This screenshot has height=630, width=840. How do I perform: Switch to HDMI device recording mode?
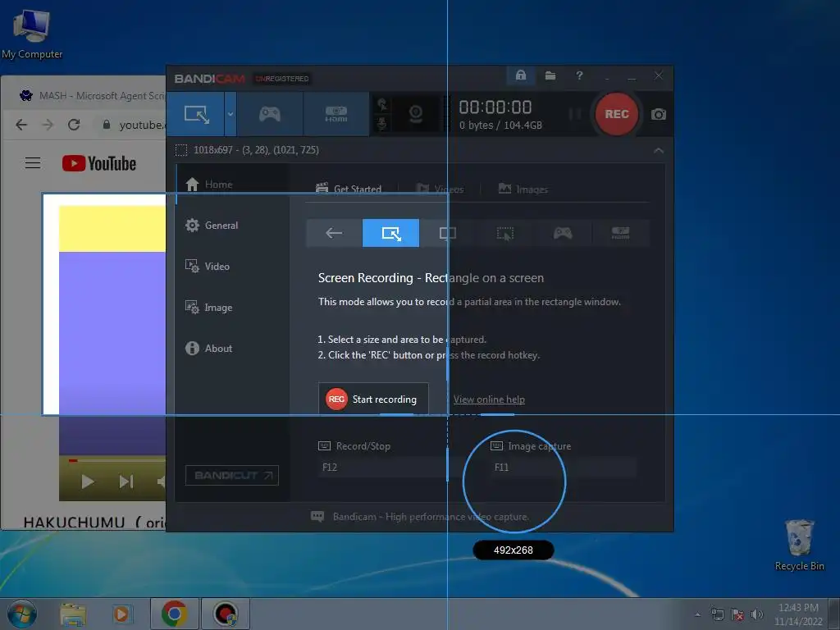336,114
